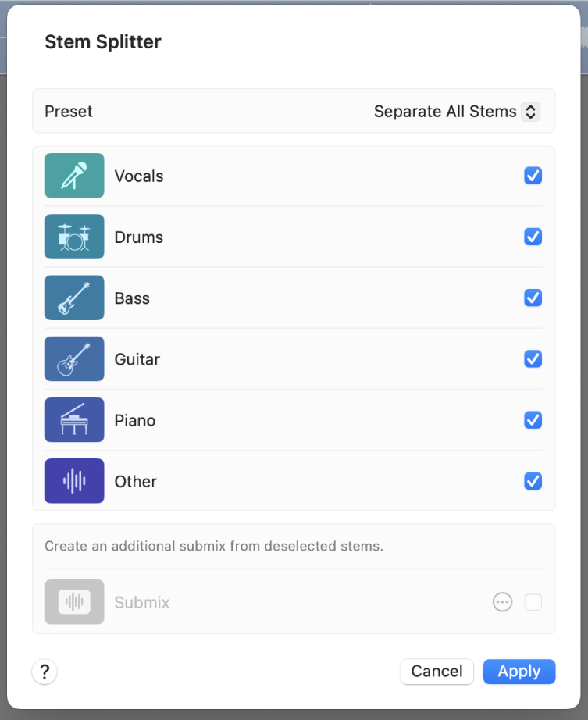The image size is (588, 720).
Task: Turn off the Piano stem checkbox
Action: (x=533, y=420)
